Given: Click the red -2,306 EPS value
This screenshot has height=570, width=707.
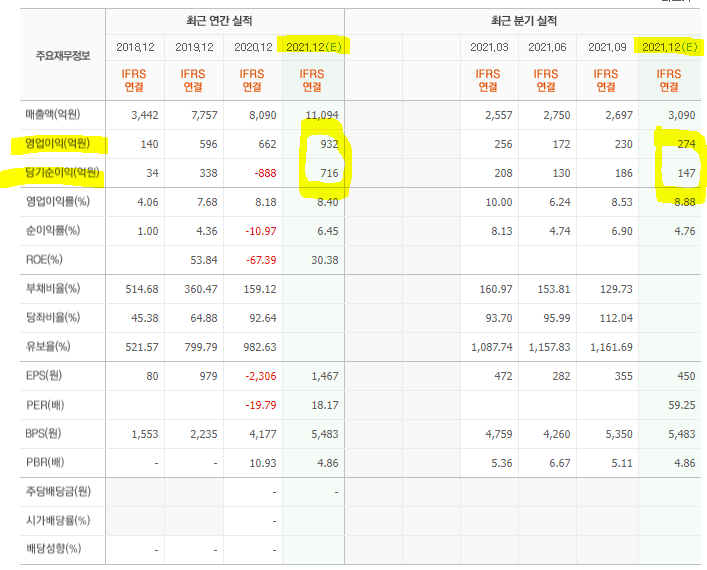Looking at the screenshot, I should [x=261, y=376].
